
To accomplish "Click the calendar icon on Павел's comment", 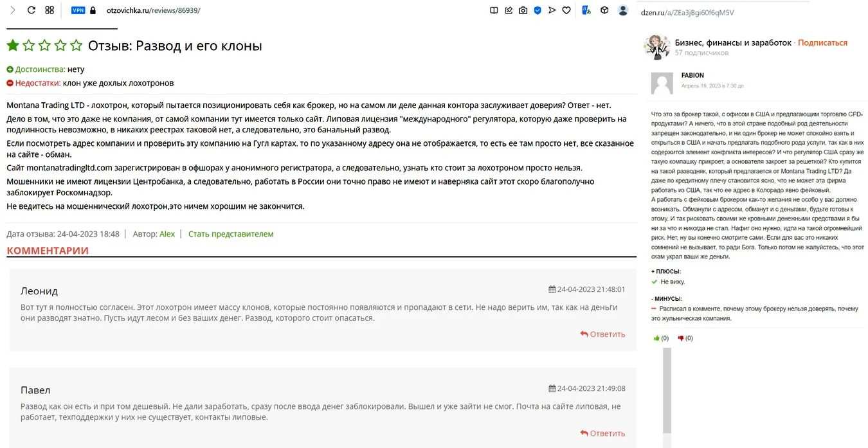I will point(552,388).
